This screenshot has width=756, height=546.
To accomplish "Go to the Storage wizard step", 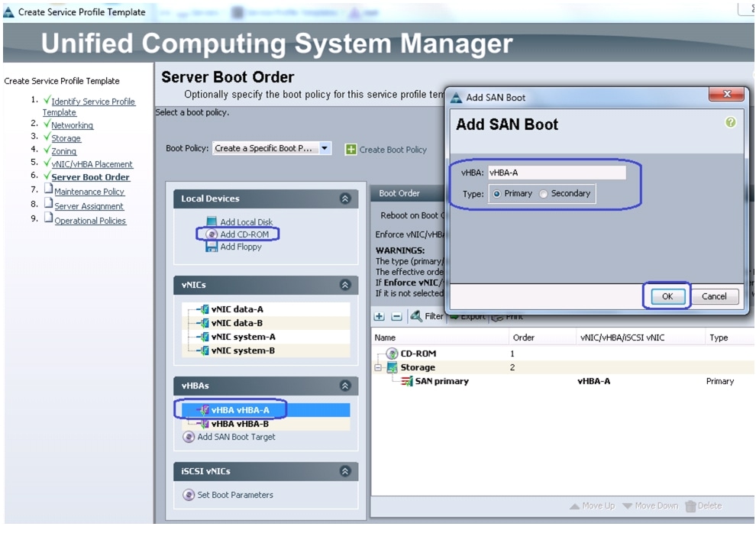I will coord(66,138).
